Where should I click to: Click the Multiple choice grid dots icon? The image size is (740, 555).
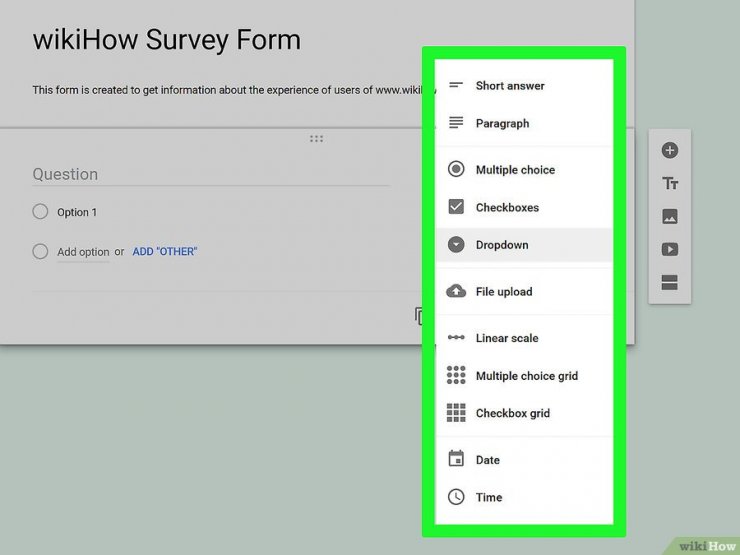click(456, 375)
